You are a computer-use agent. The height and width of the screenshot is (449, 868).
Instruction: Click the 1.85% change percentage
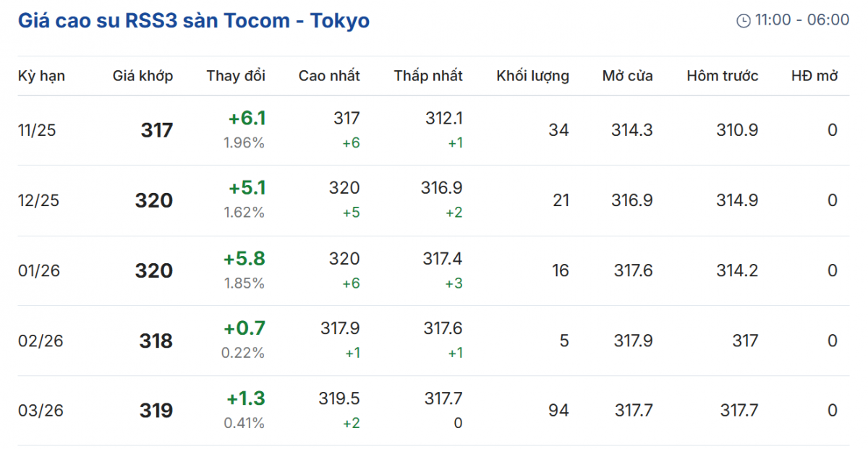tap(244, 283)
